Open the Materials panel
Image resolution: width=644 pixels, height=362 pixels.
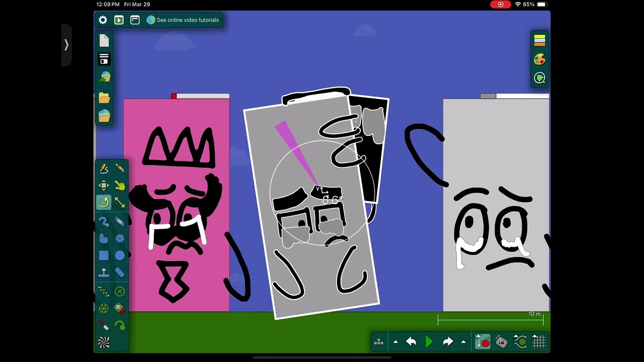pyautogui.click(x=540, y=41)
